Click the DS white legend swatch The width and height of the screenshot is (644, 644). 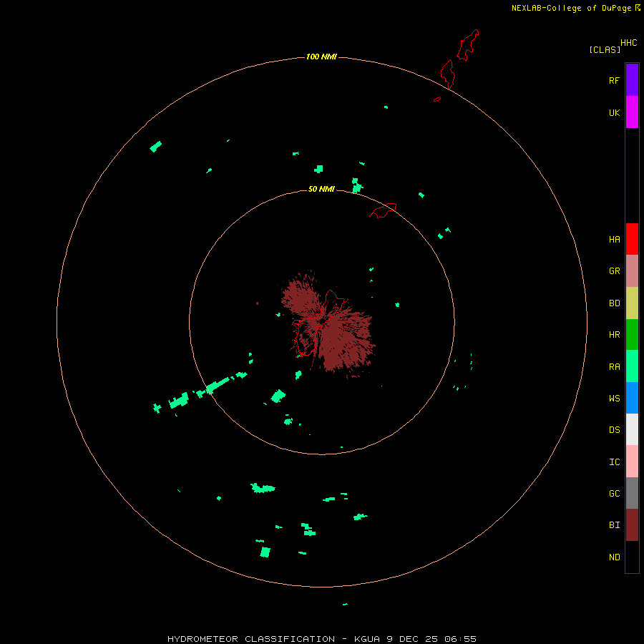coord(632,429)
